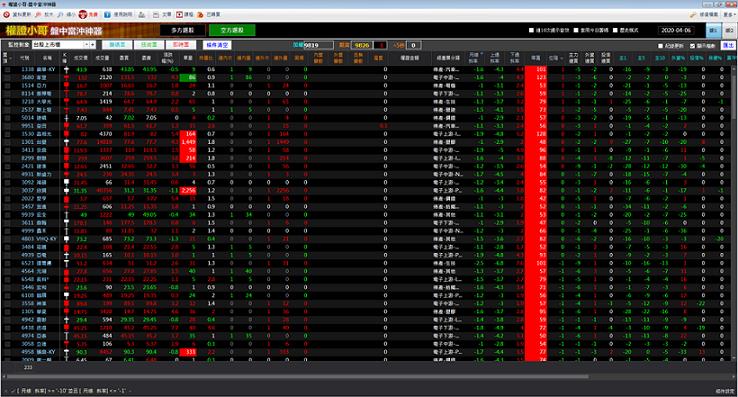Open the 課程 video course icon
The height and width of the screenshot is (397, 738).
(179, 15)
